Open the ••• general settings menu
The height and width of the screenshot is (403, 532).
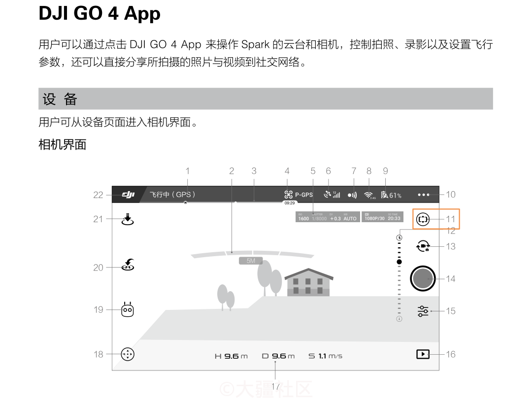pyautogui.click(x=423, y=195)
